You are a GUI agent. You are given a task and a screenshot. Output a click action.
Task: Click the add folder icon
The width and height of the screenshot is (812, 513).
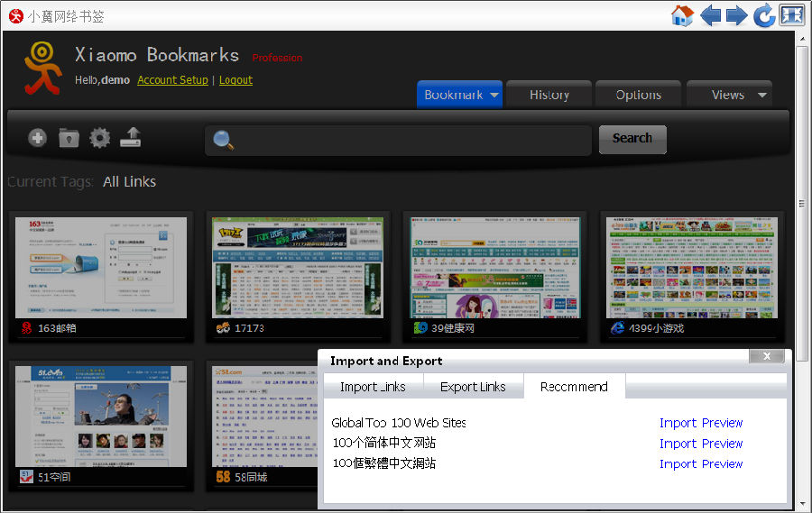tap(69, 138)
